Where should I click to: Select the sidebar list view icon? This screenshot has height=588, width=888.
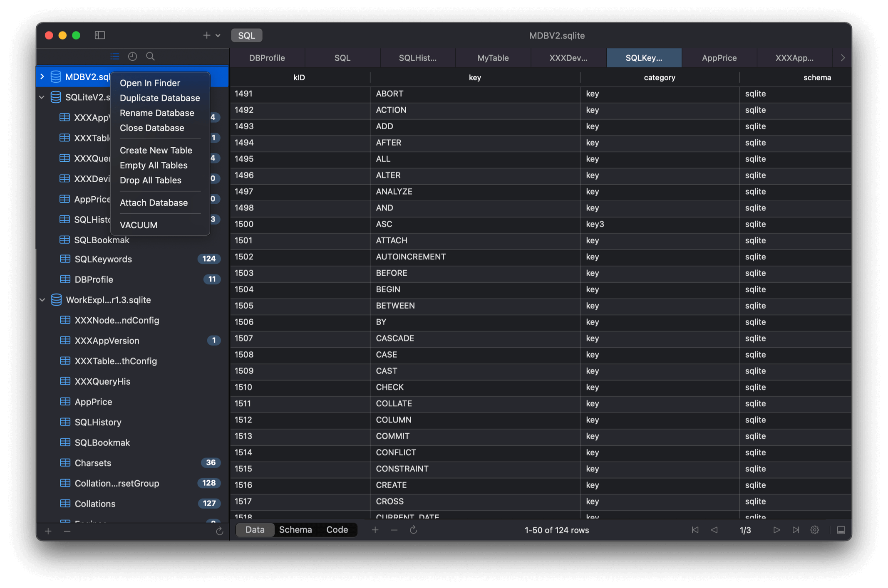[x=115, y=56]
